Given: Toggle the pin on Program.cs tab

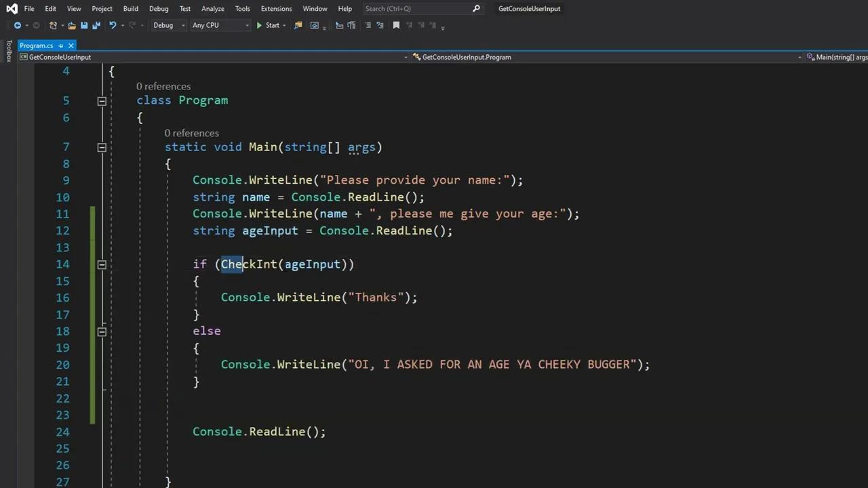Looking at the screenshot, I should pos(60,45).
